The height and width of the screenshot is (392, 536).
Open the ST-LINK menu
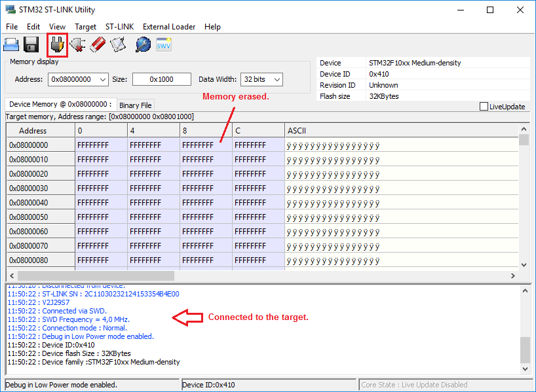pyautogui.click(x=119, y=27)
